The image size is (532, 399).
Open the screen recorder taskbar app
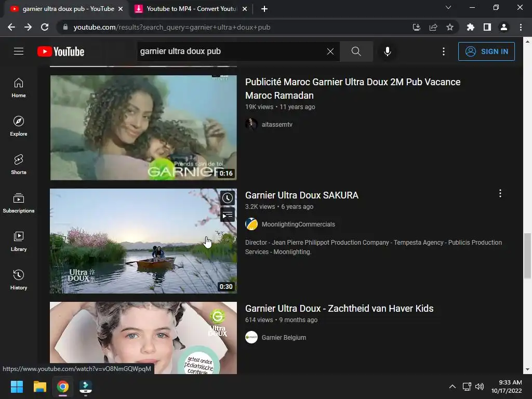point(86,387)
